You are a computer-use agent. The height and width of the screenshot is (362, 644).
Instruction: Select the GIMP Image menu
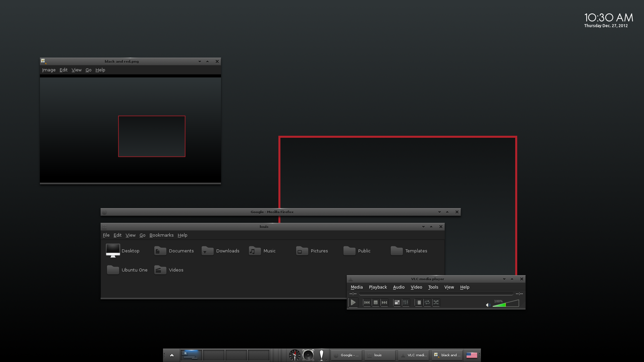click(49, 70)
